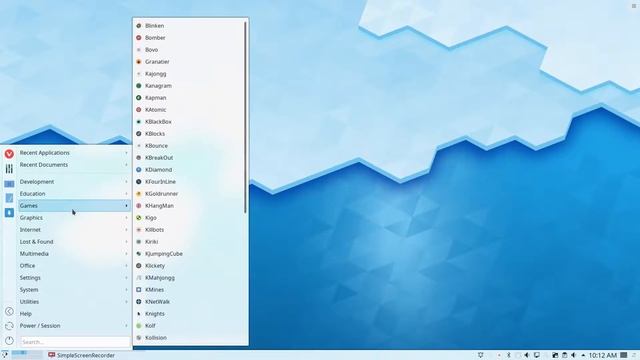Open the Internet category
This screenshot has height=360, width=640.
click(74, 230)
